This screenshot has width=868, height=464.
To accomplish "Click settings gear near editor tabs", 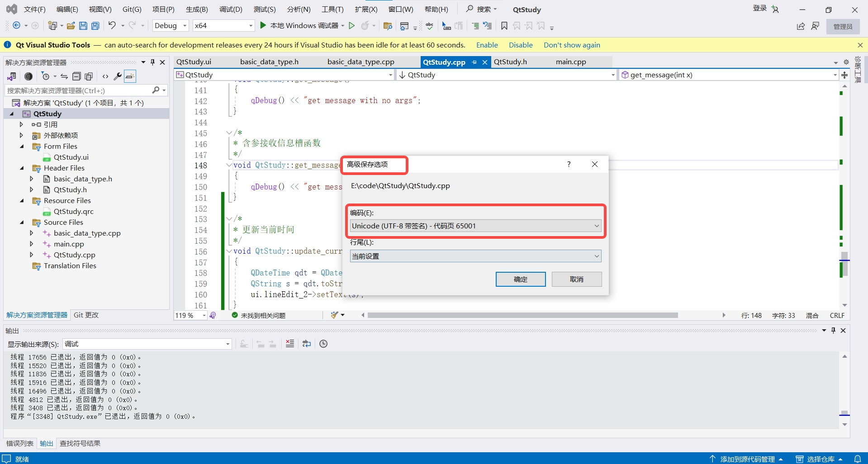I will click(846, 62).
